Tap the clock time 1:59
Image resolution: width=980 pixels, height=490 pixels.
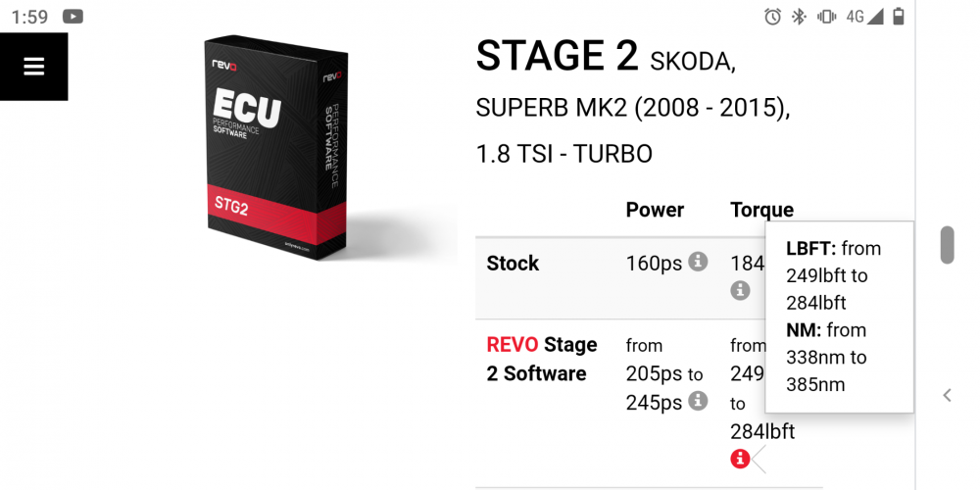(x=29, y=17)
